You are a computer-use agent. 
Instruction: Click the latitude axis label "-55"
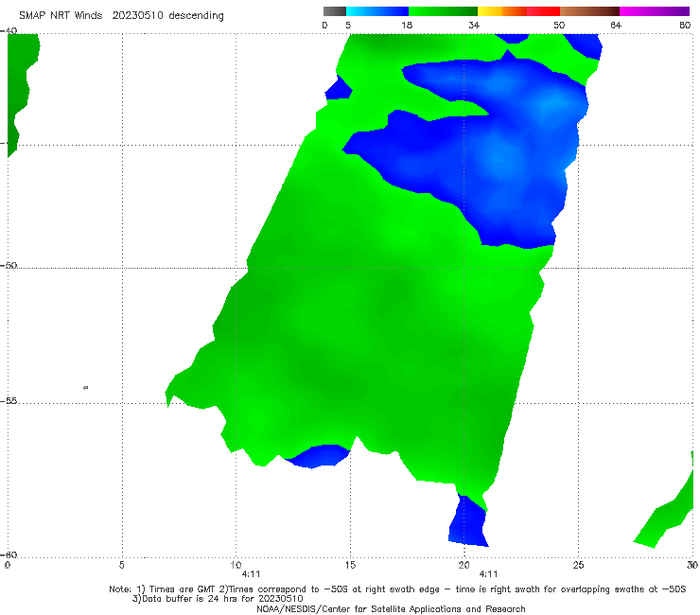(9, 400)
